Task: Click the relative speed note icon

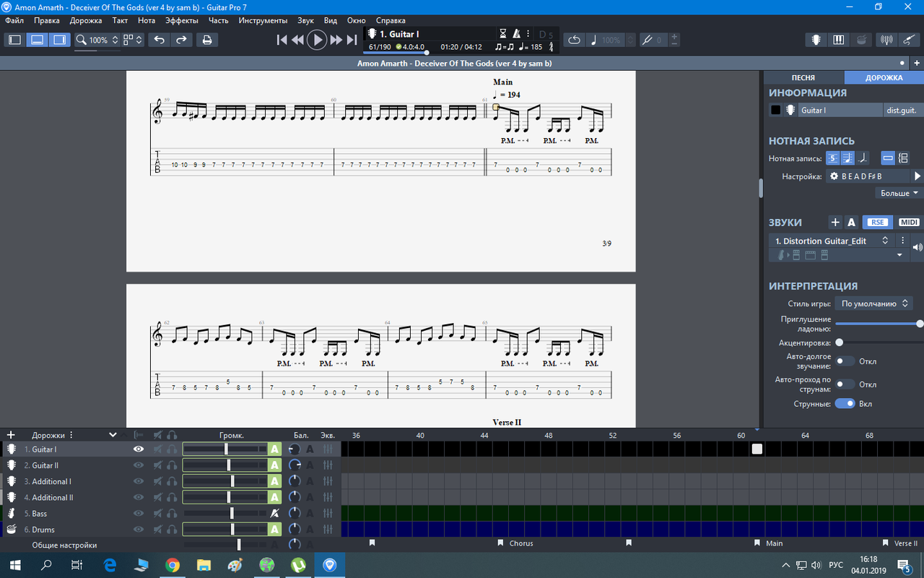Action: tap(594, 40)
